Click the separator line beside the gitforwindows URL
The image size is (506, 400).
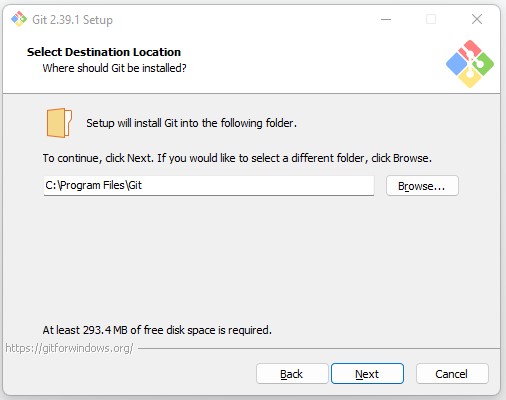(319, 349)
